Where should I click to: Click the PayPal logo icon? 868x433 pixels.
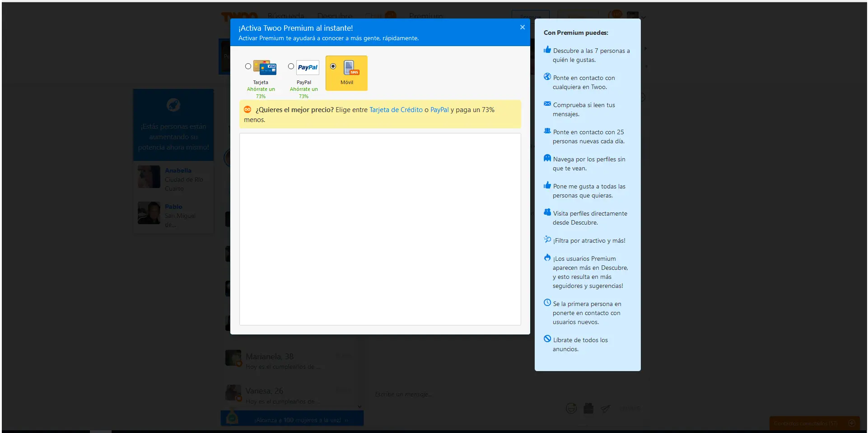(x=308, y=67)
